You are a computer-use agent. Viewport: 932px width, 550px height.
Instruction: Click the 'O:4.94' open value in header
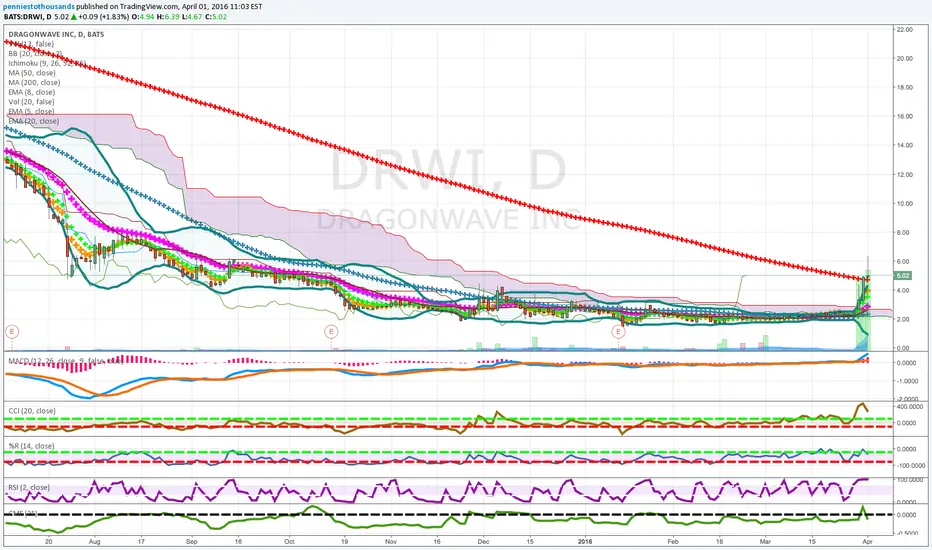pyautogui.click(x=143, y=17)
